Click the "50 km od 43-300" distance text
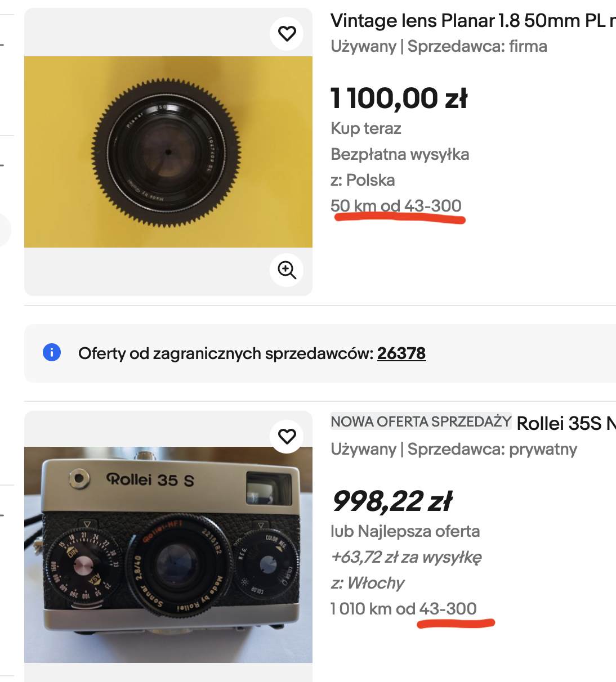 click(x=396, y=206)
